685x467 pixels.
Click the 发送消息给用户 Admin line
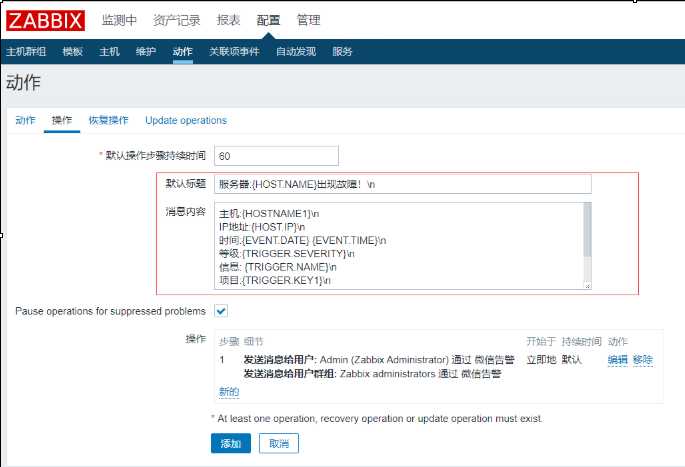click(x=379, y=360)
